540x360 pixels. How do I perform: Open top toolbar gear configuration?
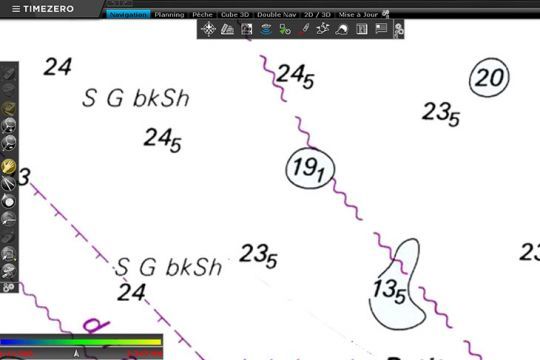coord(399,30)
